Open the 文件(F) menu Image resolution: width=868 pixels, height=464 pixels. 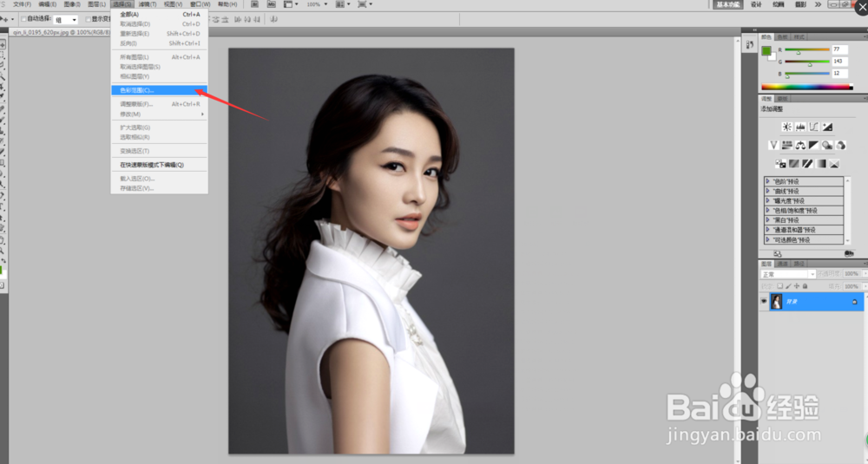22,3
